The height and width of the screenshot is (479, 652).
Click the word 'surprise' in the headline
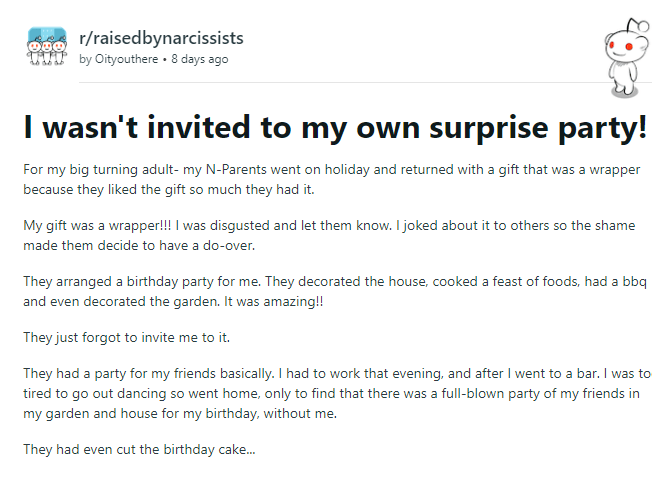point(489,129)
